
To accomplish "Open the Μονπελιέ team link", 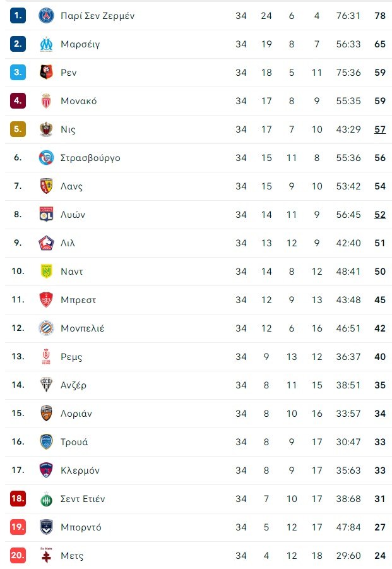I will tap(83, 328).
